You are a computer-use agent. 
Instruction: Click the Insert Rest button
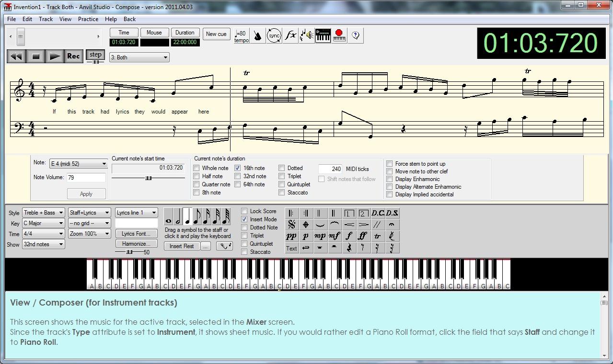tap(182, 246)
